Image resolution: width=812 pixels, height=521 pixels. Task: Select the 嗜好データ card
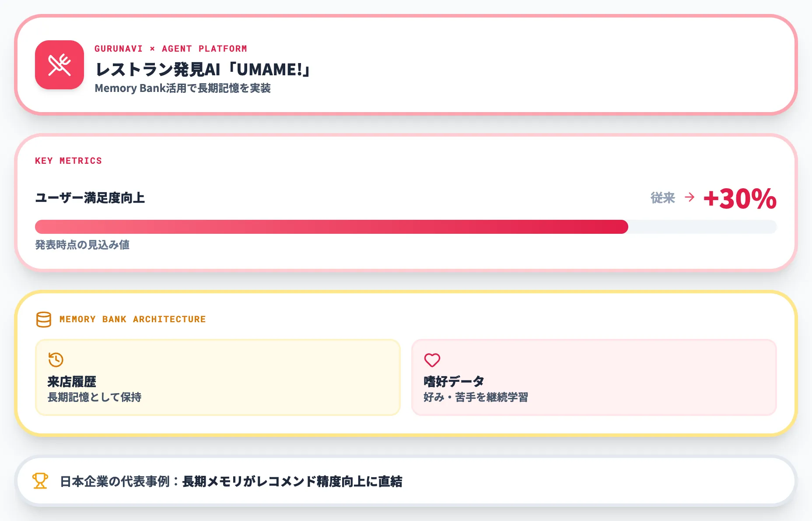[x=594, y=377]
